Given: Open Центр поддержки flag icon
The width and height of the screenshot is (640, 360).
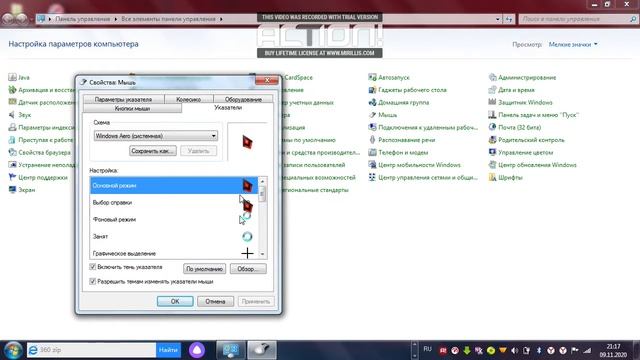Looking at the screenshot, I should [x=12, y=177].
